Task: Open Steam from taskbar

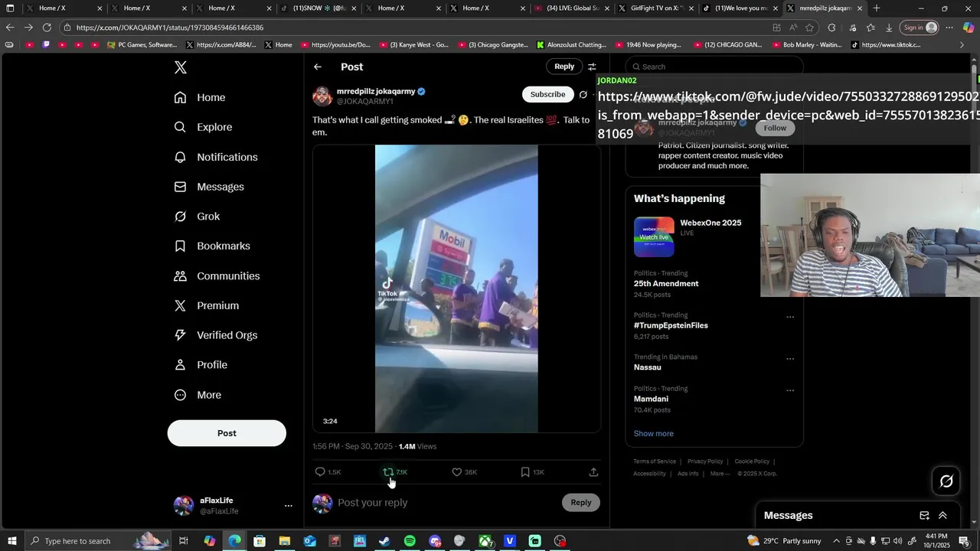Action: [384, 541]
